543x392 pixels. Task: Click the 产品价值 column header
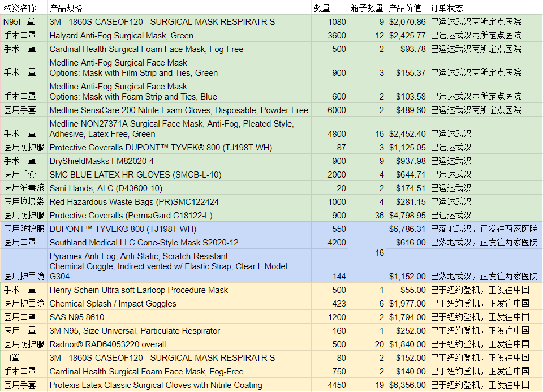click(407, 8)
